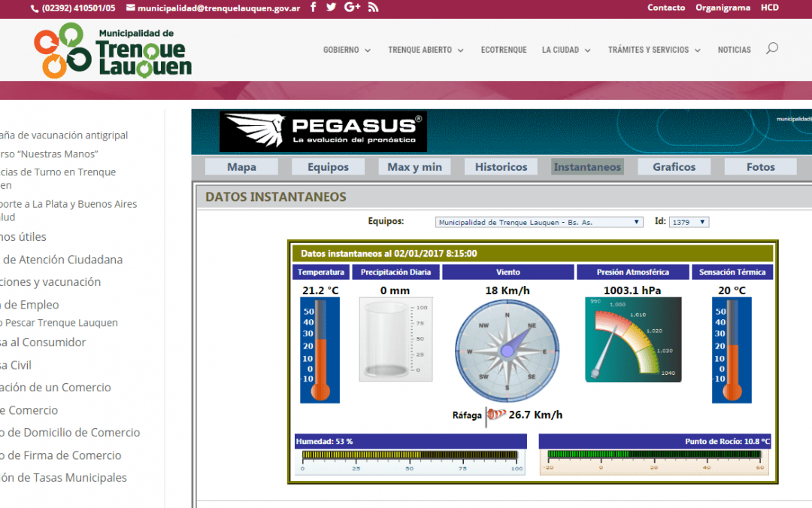Open the Id selector dropdown

[689, 222]
